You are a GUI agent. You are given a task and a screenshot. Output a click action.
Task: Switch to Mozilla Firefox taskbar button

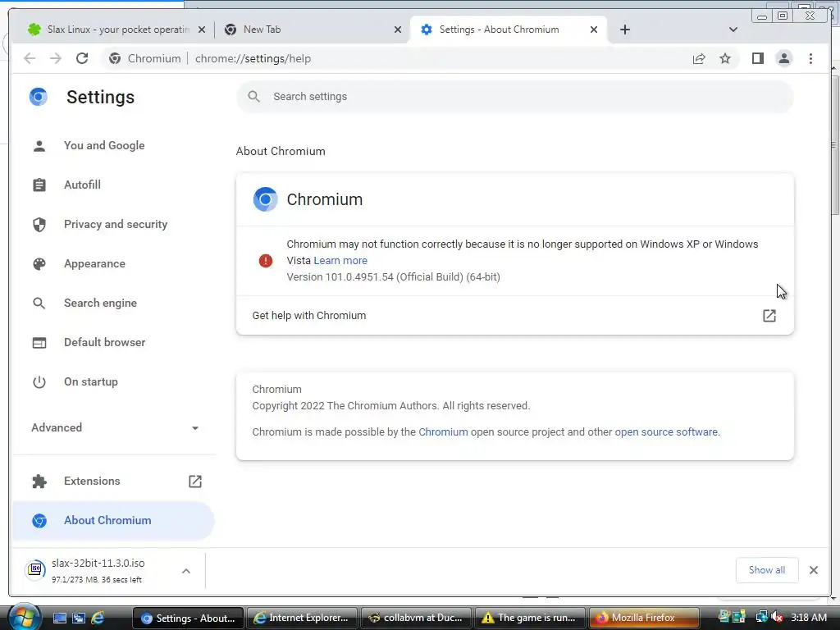click(x=645, y=618)
